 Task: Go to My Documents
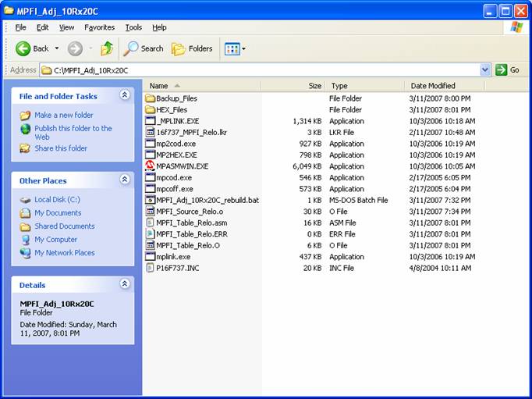(x=58, y=213)
